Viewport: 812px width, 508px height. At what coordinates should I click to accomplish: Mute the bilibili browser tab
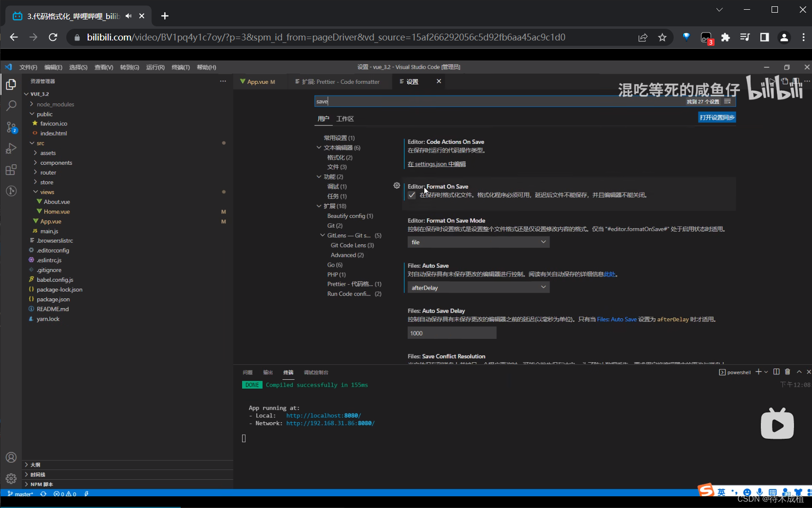pyautogui.click(x=128, y=16)
